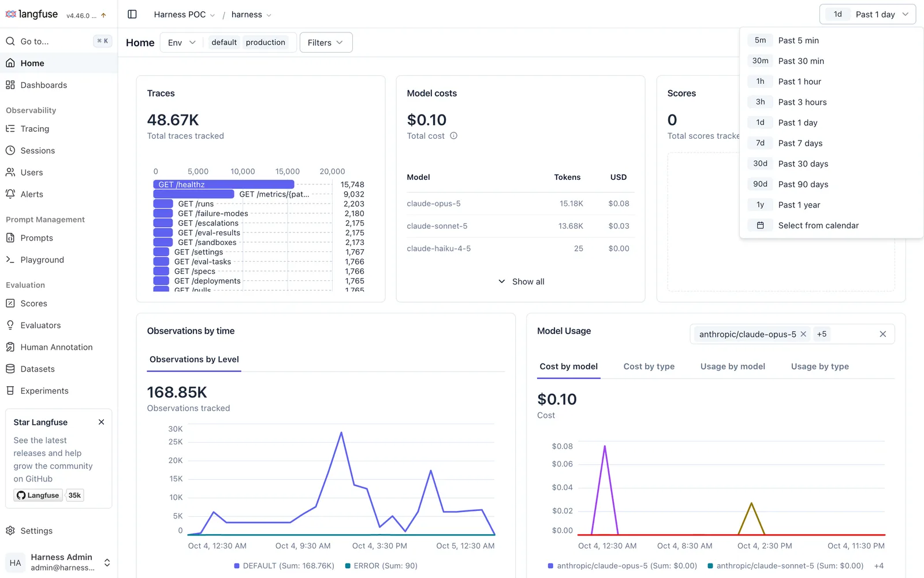Open Experiments page

[58, 391]
